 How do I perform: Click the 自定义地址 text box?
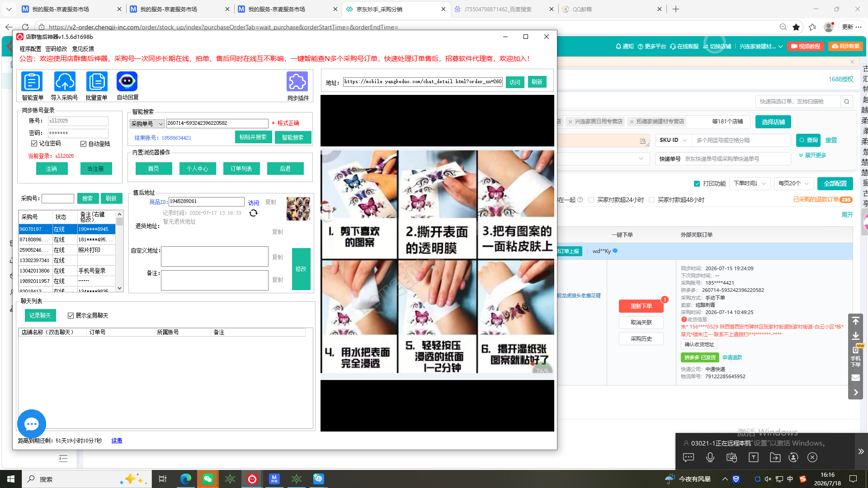pos(215,256)
